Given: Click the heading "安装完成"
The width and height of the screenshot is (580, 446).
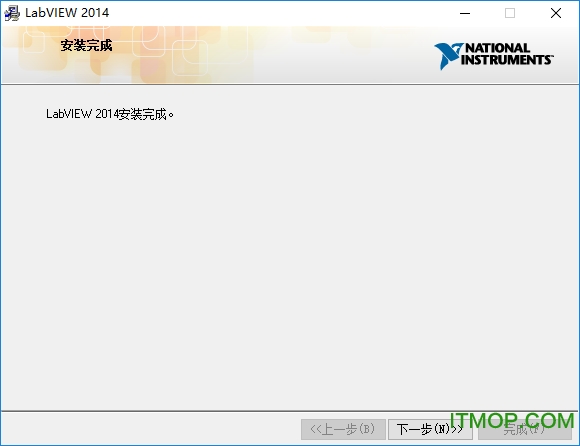Looking at the screenshot, I should tap(86, 45).
